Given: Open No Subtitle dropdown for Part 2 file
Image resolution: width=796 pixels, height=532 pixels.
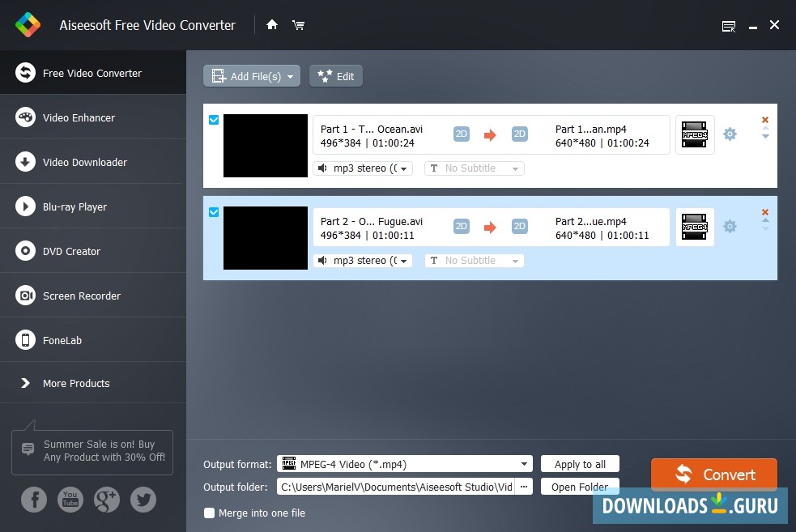Looking at the screenshot, I should click(475, 261).
